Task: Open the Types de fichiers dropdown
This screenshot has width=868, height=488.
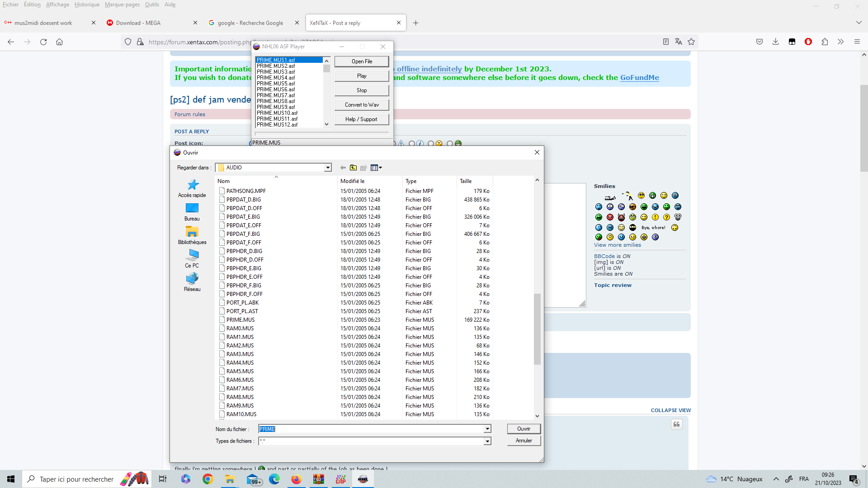Action: pos(487,441)
